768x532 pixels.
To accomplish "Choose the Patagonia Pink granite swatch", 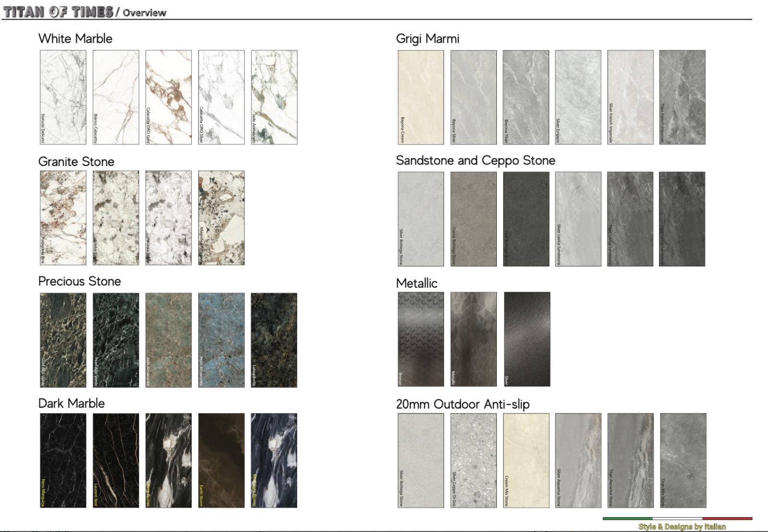I will click(x=63, y=218).
